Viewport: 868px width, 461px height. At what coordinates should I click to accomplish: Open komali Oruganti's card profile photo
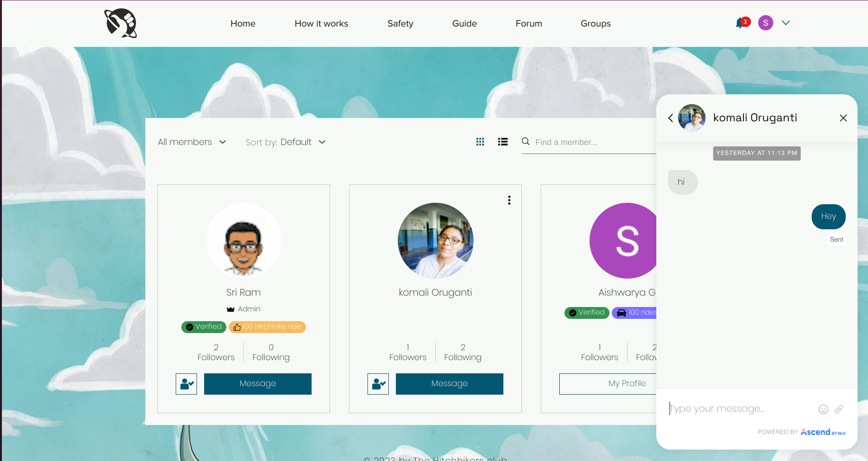click(x=436, y=241)
